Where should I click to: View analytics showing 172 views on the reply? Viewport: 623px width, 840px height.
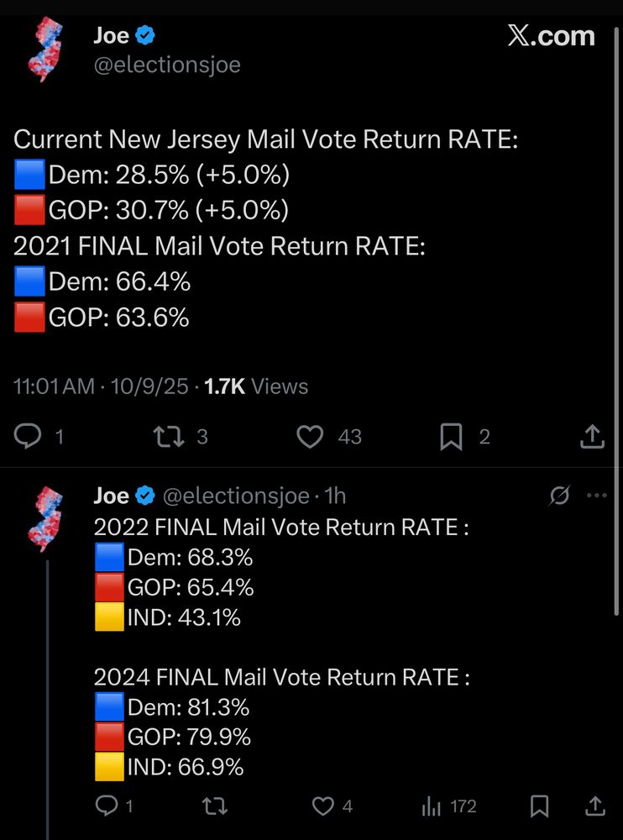(x=432, y=806)
